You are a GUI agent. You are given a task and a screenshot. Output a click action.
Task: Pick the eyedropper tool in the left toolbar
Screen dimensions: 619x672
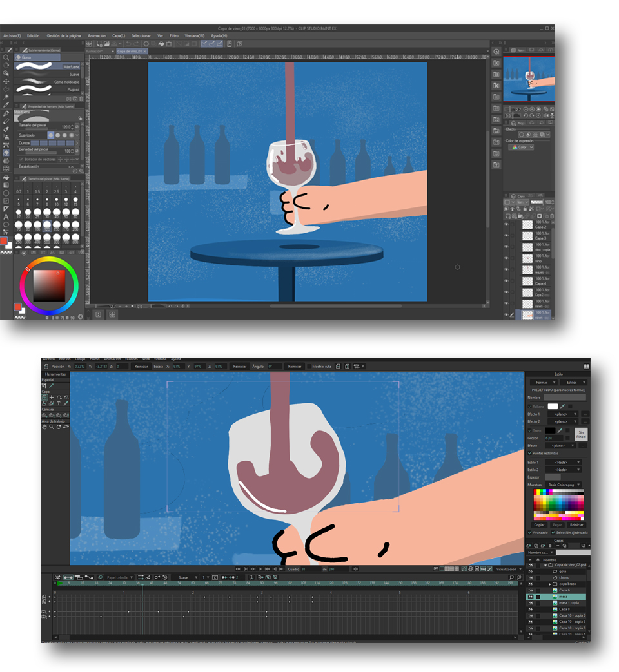pyautogui.click(x=6, y=105)
